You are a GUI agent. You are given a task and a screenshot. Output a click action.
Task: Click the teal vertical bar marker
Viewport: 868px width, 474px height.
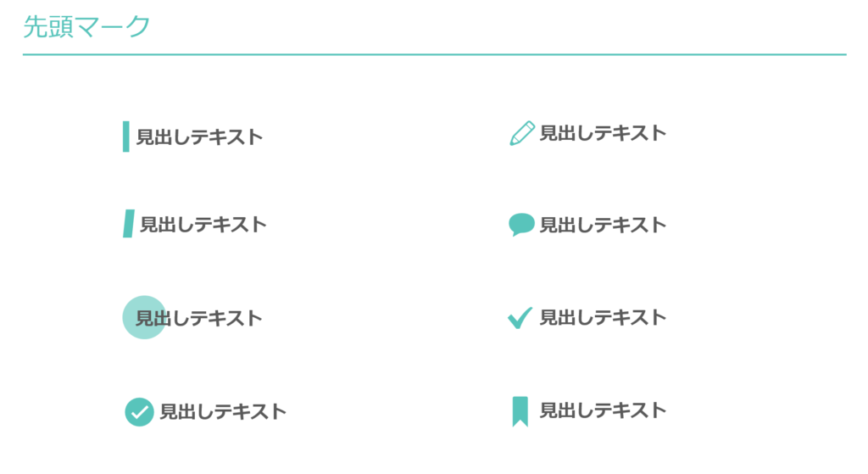pos(126,137)
